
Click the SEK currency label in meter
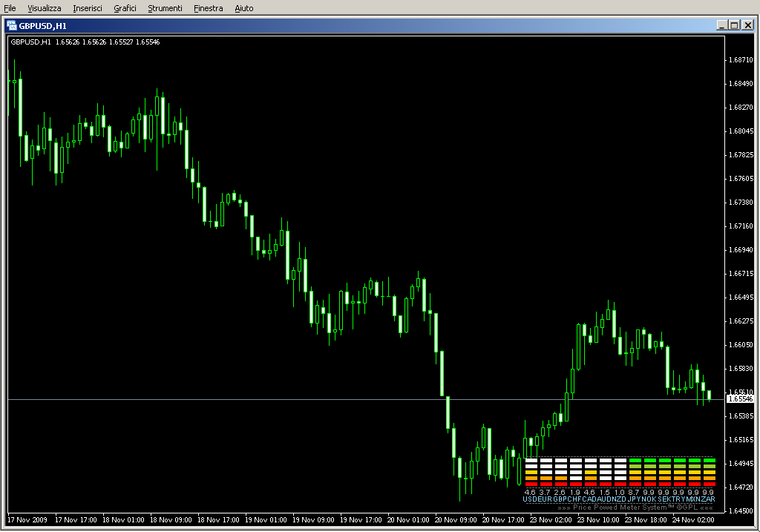click(664, 499)
